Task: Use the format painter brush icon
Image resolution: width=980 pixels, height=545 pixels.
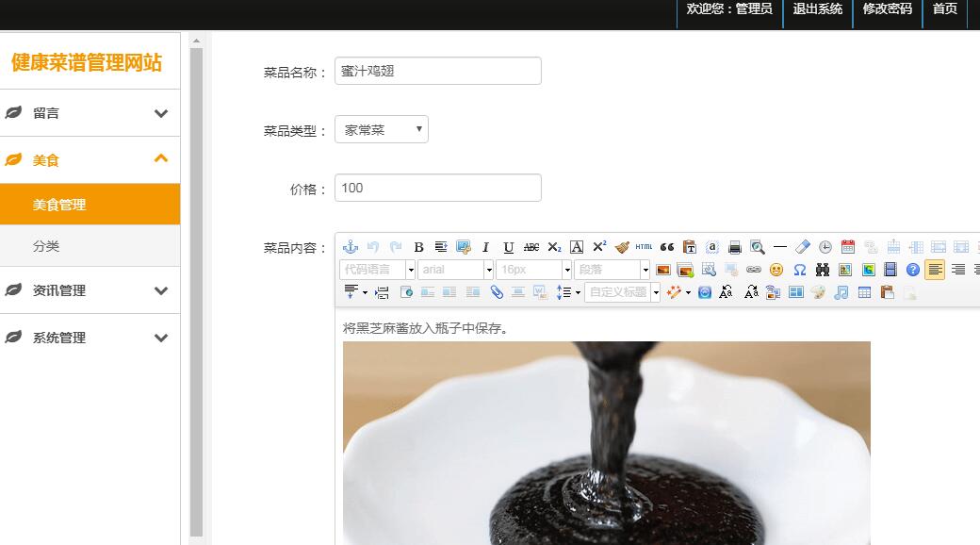Action: pyautogui.click(x=622, y=247)
